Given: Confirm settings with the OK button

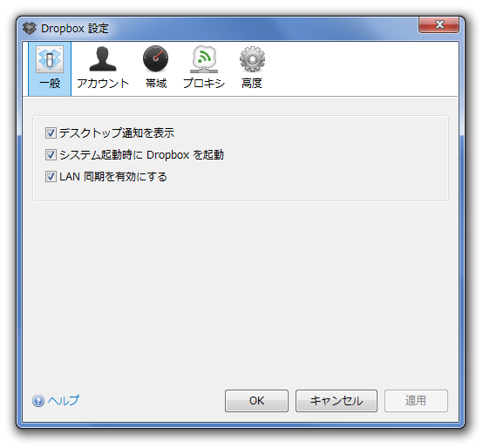Looking at the screenshot, I should pos(256,401).
